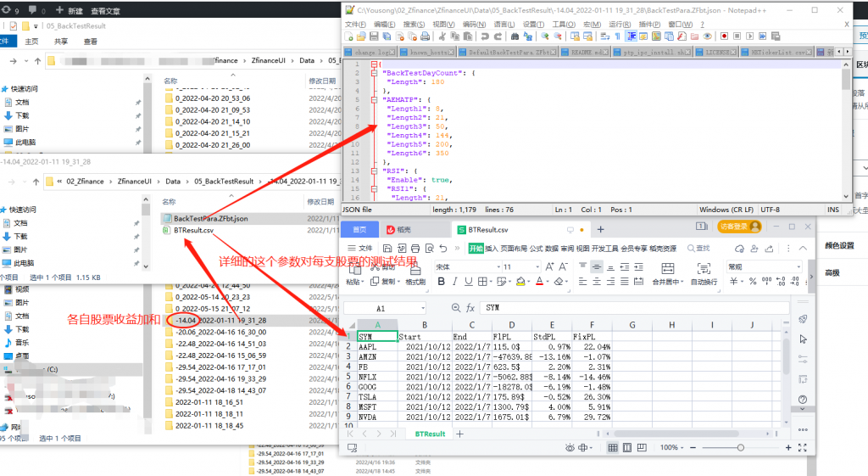Image resolution: width=868 pixels, height=476 pixels.
Task: Toggle left alignment in WPS
Action: 583,282
